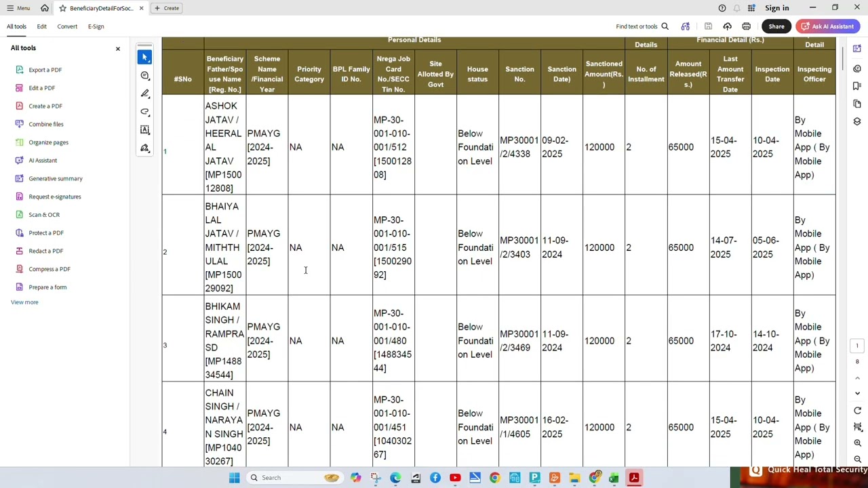The image size is (868, 488).
Task: Click the Save file icon
Action: (708, 26)
